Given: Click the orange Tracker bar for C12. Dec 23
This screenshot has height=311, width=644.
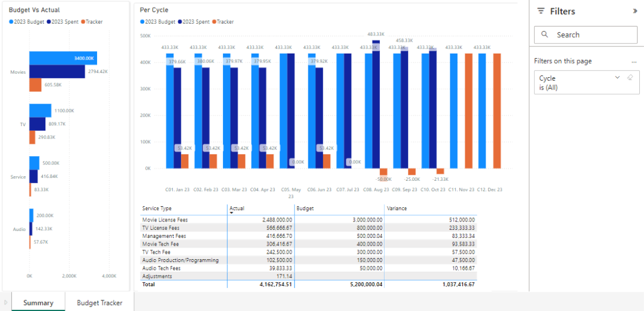Looking at the screenshot, I should 497,111.
